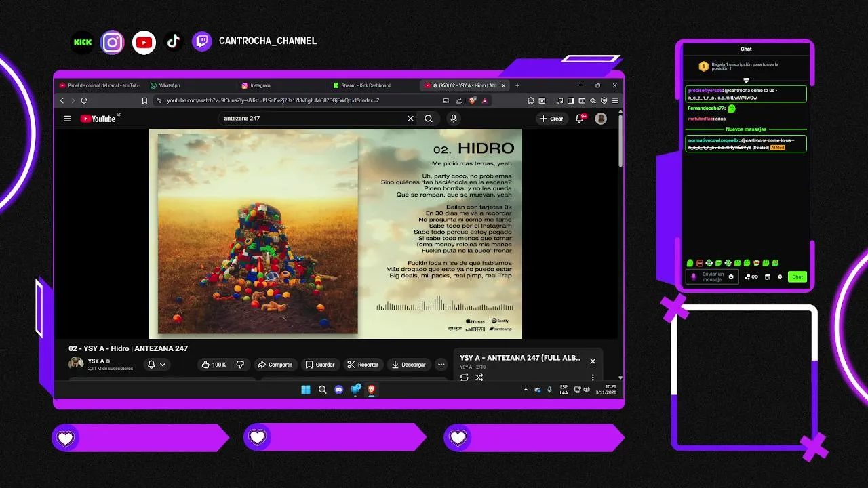Click the YouTube search magnifier button
The image size is (868, 488).
coord(429,119)
